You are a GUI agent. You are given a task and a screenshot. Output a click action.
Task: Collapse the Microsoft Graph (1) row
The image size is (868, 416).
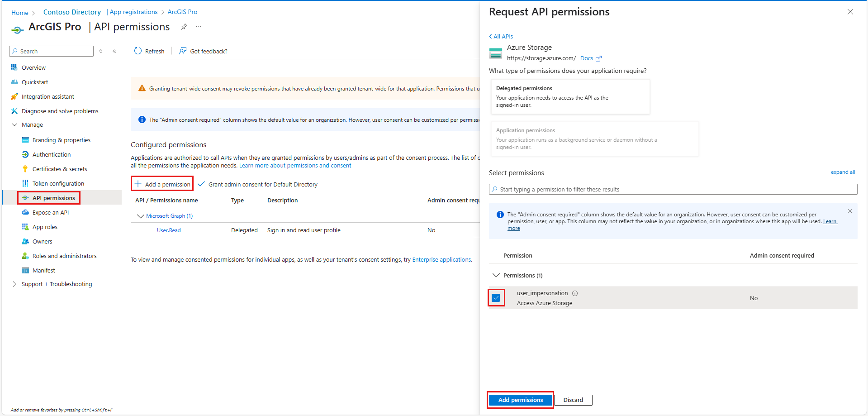[x=140, y=216]
